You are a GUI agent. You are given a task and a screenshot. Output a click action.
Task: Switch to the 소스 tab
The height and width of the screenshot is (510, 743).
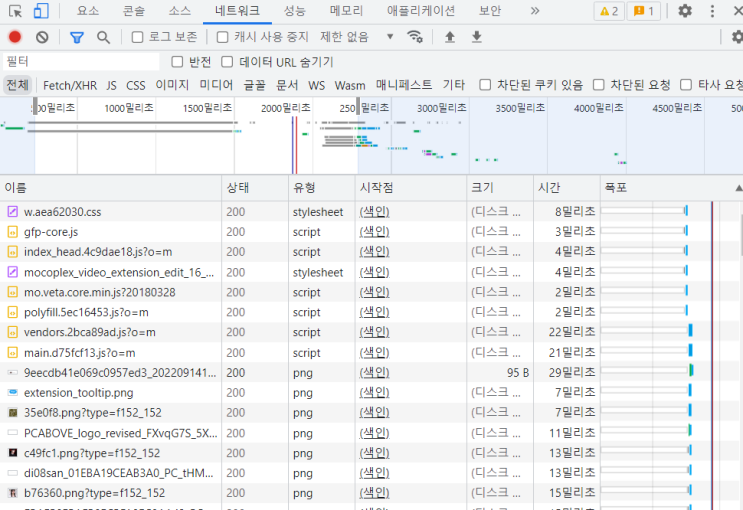[180, 11]
